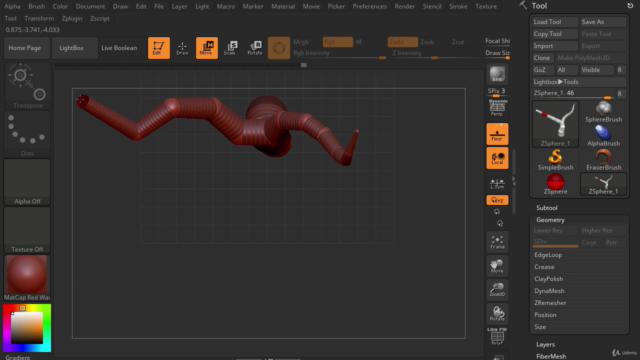The width and height of the screenshot is (640, 360).
Task: Restore tool palette configuration icon
Action: pyautogui.click(x=630, y=6)
